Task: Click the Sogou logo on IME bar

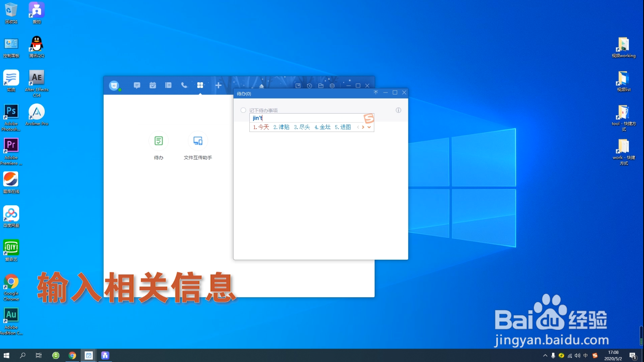Action: pyautogui.click(x=369, y=118)
